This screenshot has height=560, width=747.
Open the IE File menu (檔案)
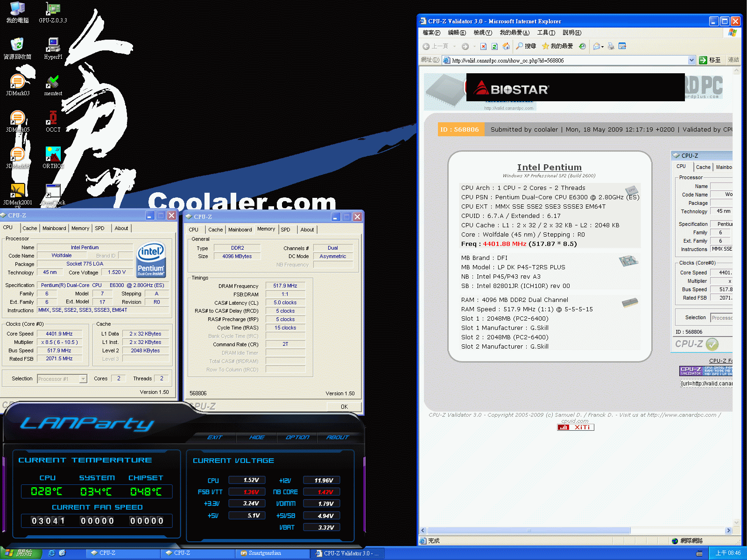click(431, 33)
